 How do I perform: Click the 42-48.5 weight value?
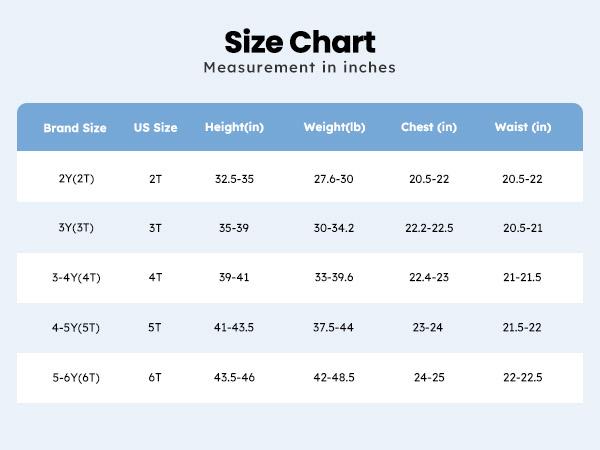point(334,377)
